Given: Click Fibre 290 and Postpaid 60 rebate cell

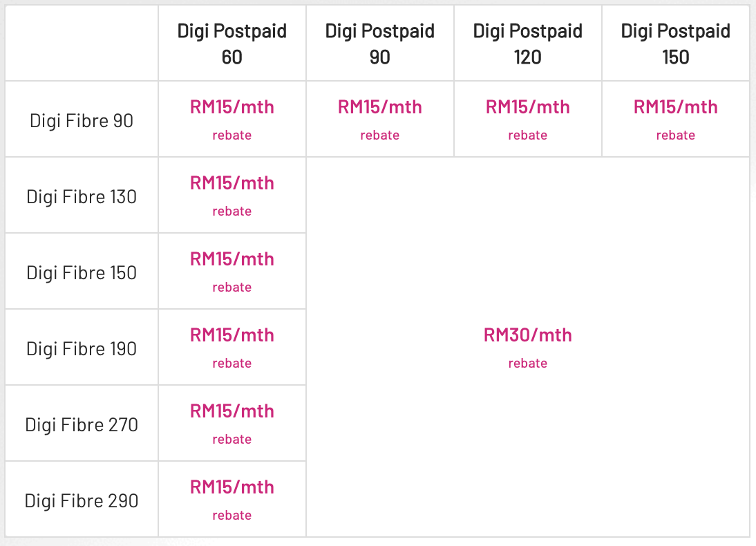Looking at the screenshot, I should 232,499.
